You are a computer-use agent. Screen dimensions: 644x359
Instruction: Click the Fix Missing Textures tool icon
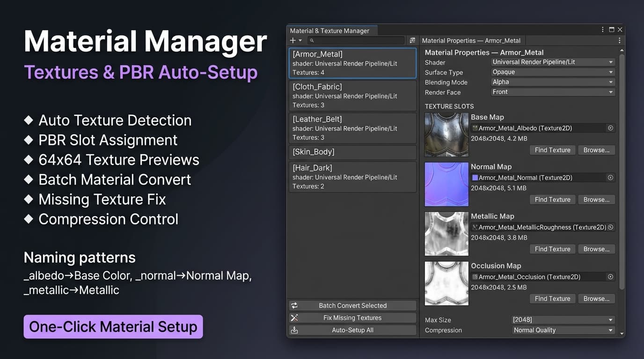point(295,317)
